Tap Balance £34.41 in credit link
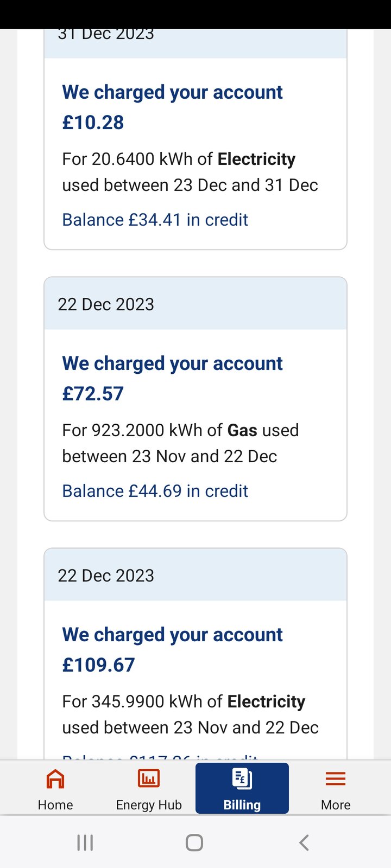Screen dimensions: 391x868 [155, 220]
